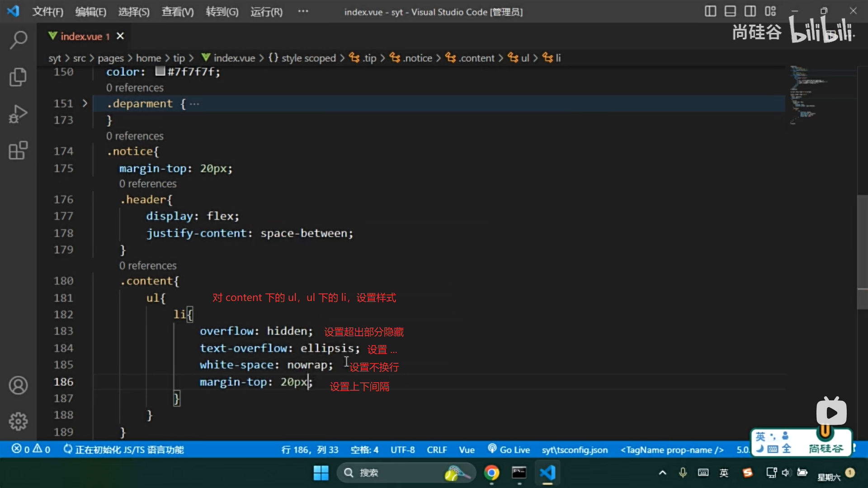Click .notice in the breadcrumb path
This screenshot has width=868, height=488.
417,58
